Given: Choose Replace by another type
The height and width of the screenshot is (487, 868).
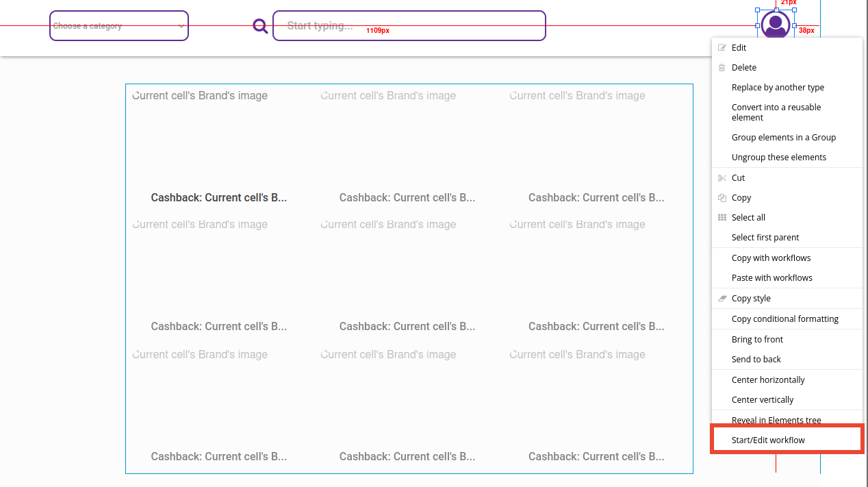Looking at the screenshot, I should (x=778, y=87).
